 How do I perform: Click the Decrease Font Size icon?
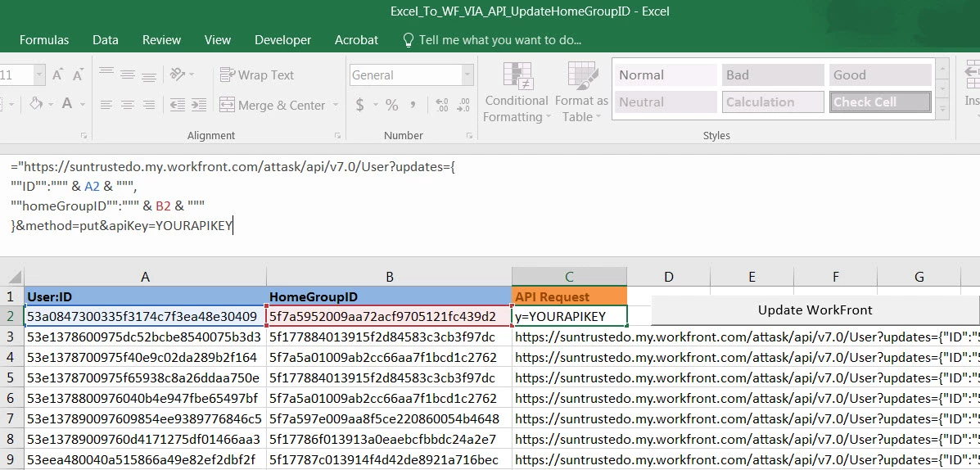coord(78,75)
